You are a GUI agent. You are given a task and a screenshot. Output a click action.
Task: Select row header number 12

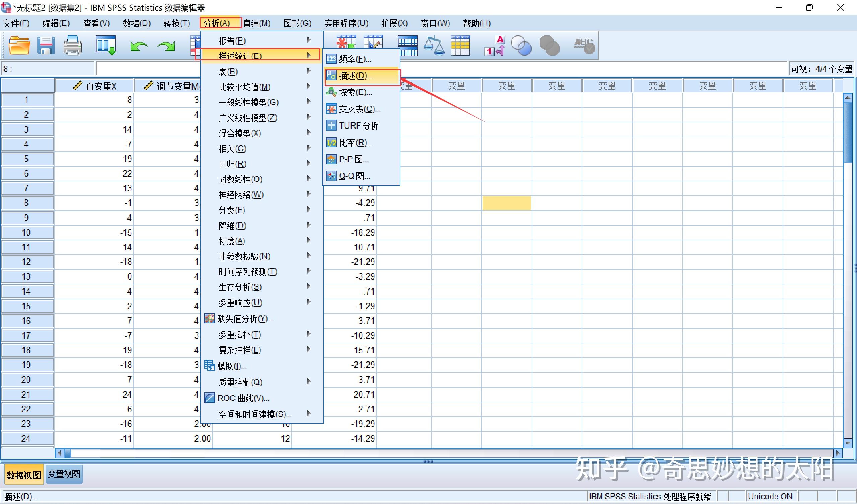(x=27, y=262)
